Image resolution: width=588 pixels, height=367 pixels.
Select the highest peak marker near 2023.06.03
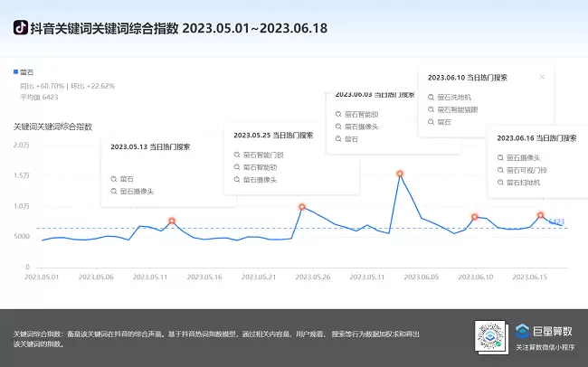[399, 174]
